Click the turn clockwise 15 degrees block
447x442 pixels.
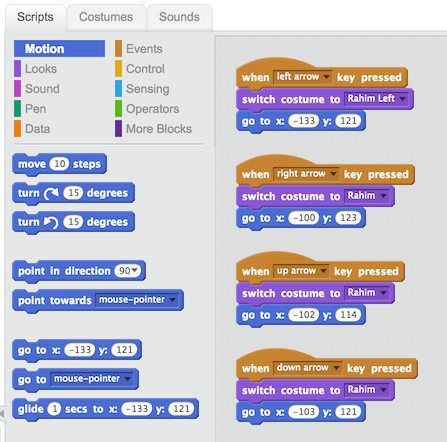pos(73,193)
